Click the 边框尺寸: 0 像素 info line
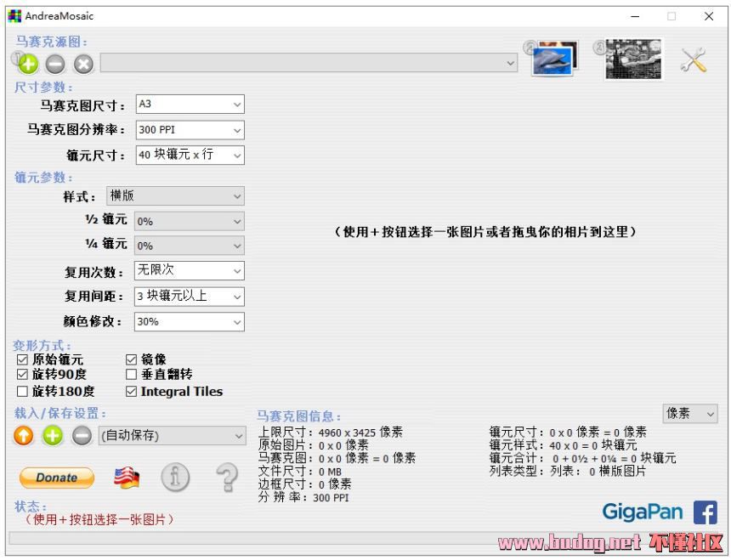This screenshot has height=560, width=731. [x=305, y=484]
